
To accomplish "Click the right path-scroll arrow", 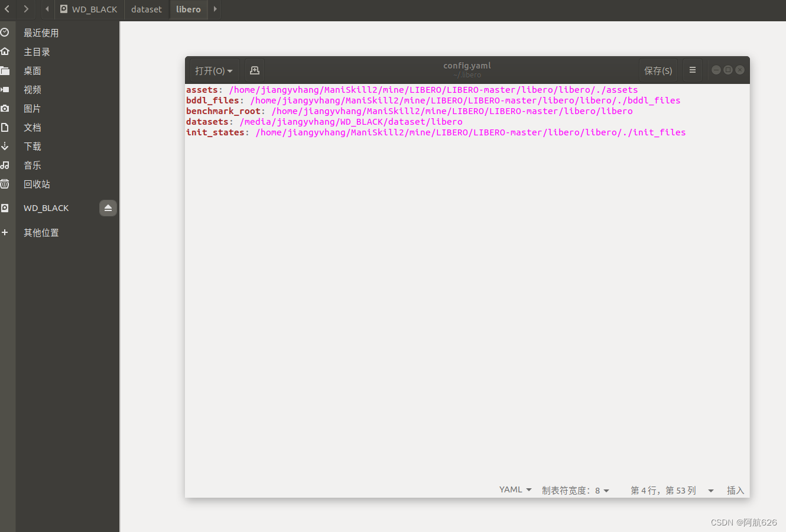I will pos(215,9).
